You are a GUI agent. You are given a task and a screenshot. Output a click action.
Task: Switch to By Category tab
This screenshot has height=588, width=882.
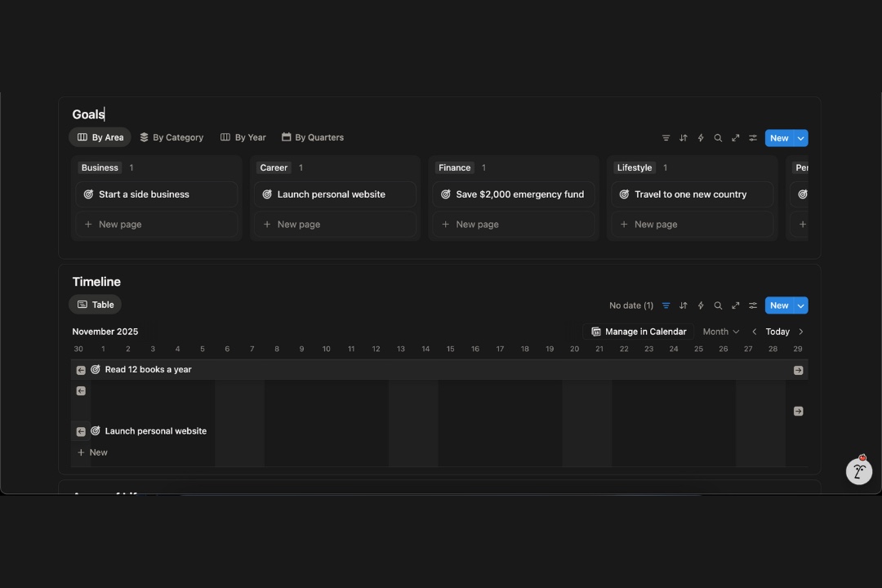click(171, 137)
